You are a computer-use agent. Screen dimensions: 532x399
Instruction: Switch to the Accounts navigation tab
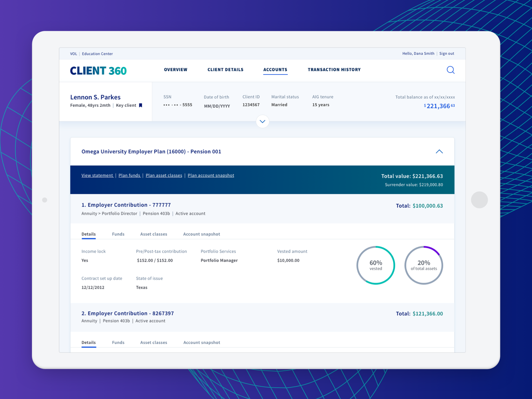coord(275,70)
